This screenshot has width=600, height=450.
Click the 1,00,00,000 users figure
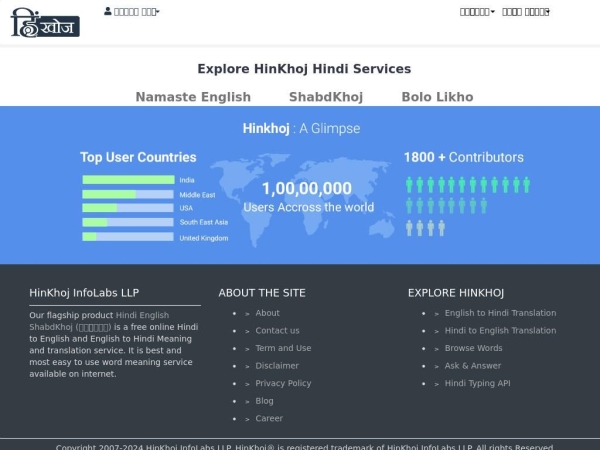tap(307, 188)
